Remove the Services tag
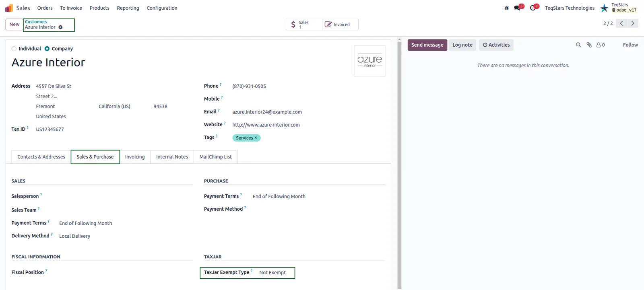 [x=256, y=138]
